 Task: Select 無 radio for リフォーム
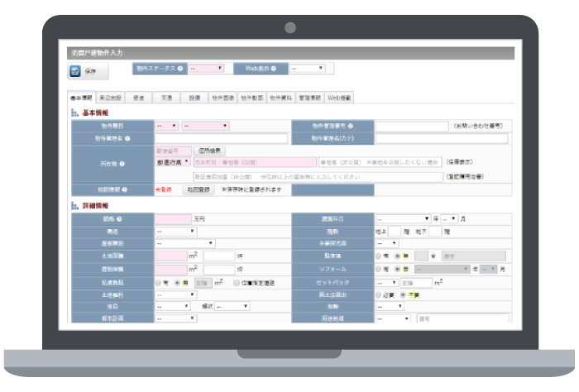pyautogui.click(x=398, y=269)
